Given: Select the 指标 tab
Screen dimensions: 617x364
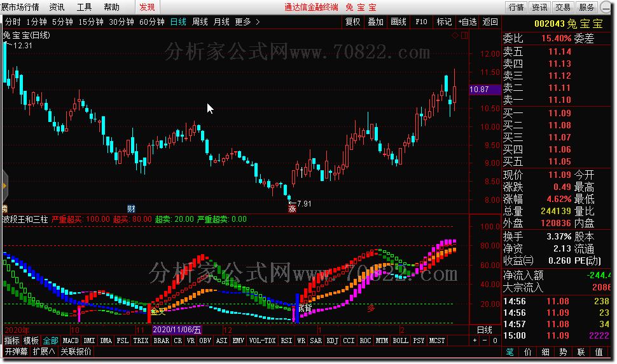Looking at the screenshot, I should (12, 340).
